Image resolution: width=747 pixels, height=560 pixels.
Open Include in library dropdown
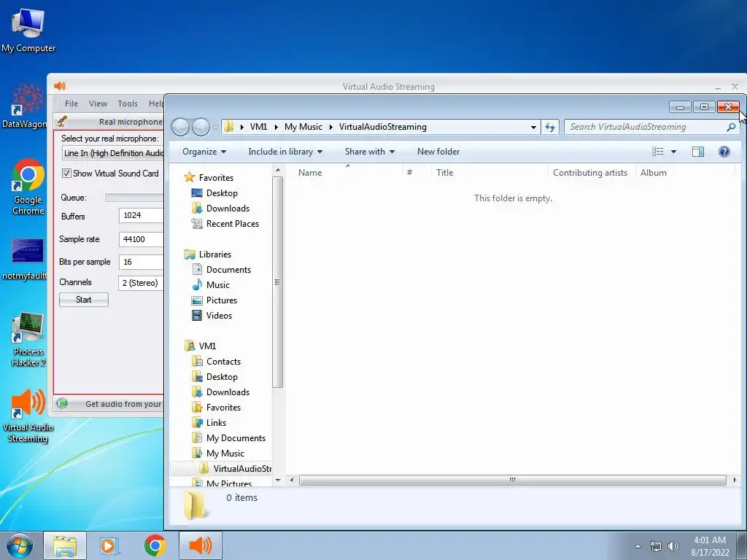click(285, 152)
